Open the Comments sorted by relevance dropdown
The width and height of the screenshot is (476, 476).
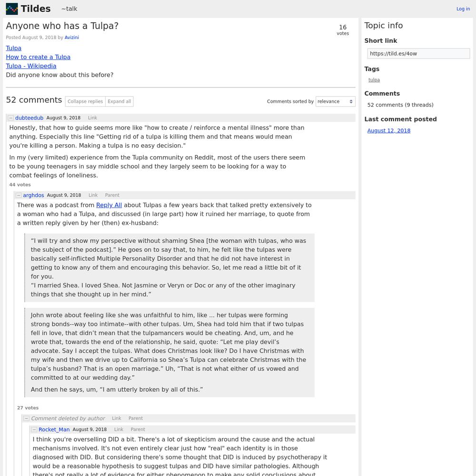point(336,101)
